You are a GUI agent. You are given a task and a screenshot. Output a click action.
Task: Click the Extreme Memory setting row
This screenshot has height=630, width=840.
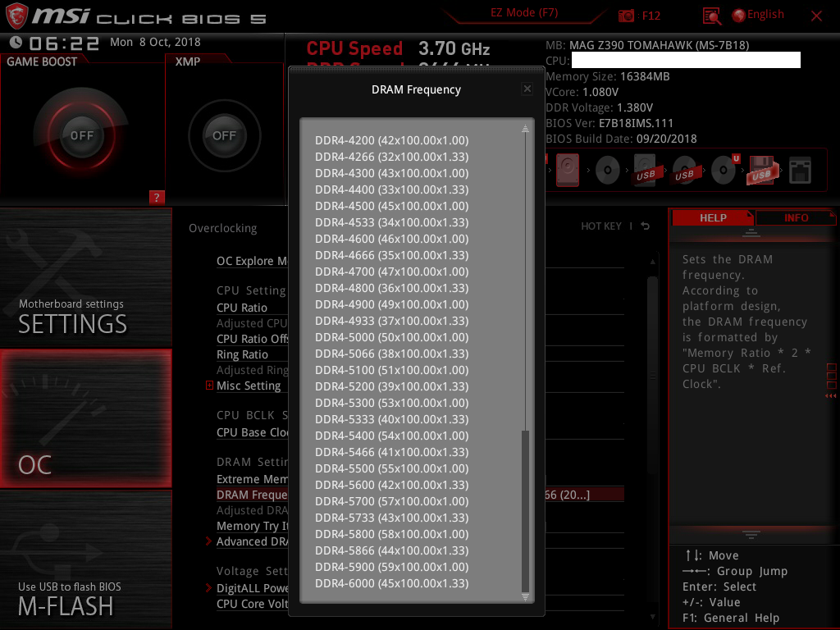tap(252, 479)
